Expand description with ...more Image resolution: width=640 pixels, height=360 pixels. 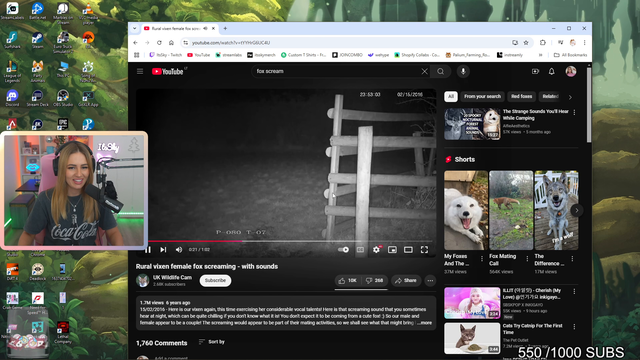[x=424, y=322]
